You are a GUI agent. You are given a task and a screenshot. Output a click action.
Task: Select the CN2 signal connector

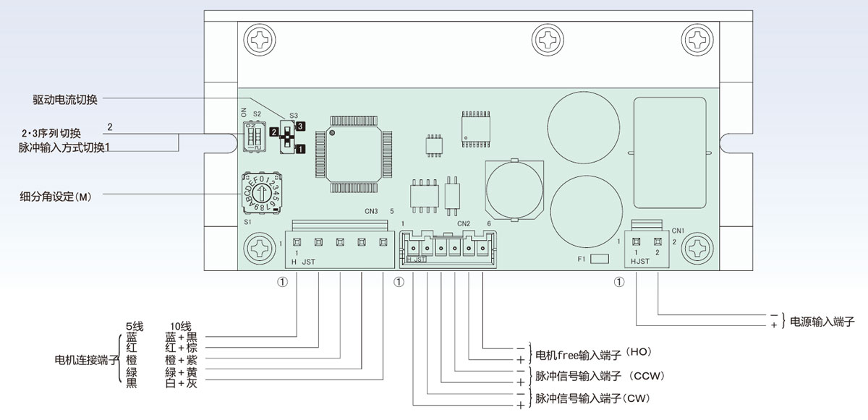tap(447, 248)
